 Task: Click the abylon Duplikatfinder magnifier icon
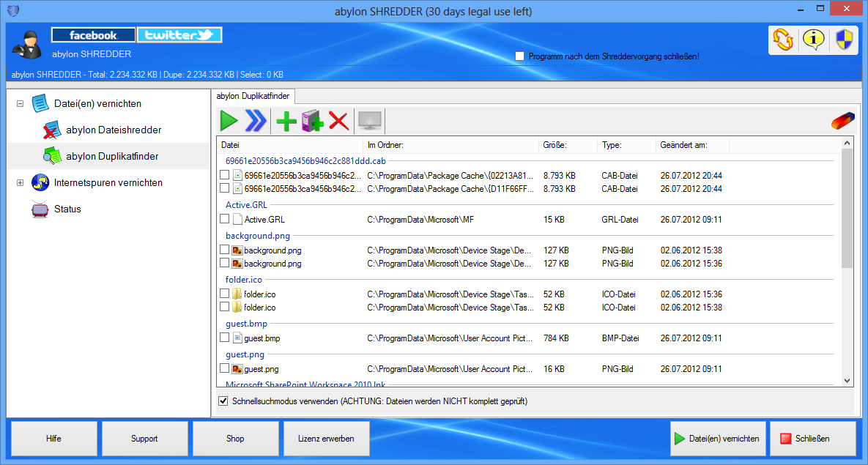pyautogui.click(x=52, y=156)
